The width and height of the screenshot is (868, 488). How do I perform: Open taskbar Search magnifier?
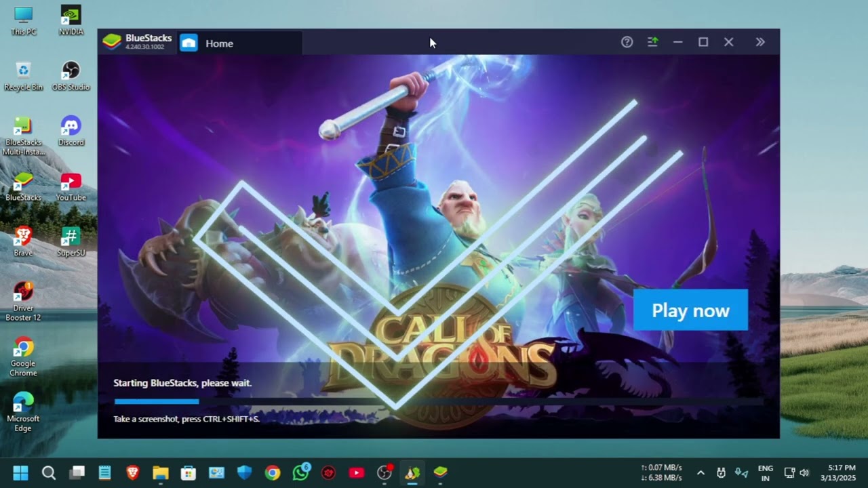click(x=49, y=472)
